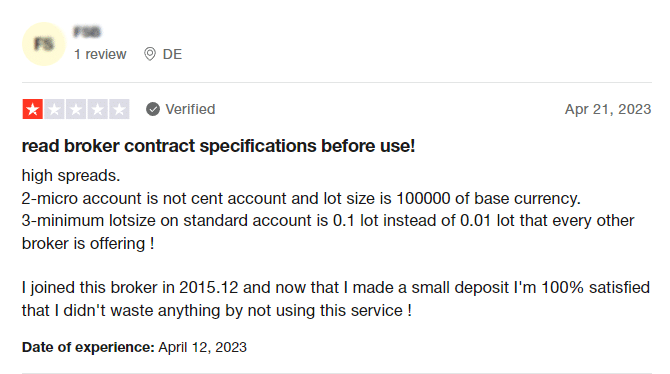Click the minimum lotsize sentence
The width and height of the screenshot is (670, 374).
tap(328, 232)
